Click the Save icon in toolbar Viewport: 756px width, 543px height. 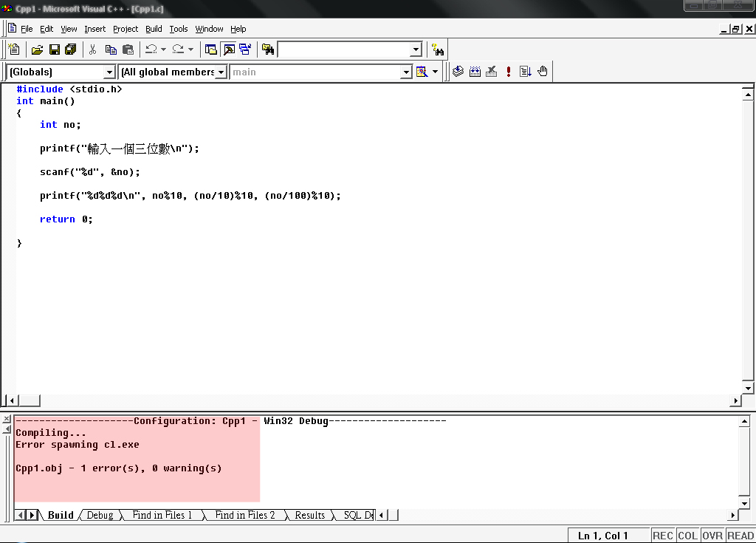tap(54, 49)
